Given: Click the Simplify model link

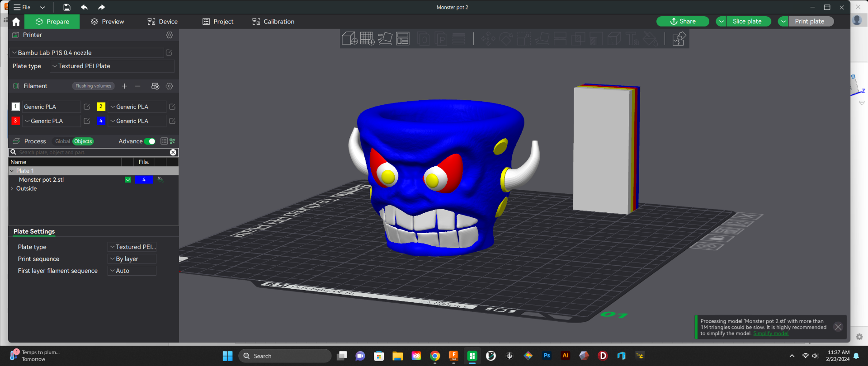Looking at the screenshot, I should coord(771,333).
